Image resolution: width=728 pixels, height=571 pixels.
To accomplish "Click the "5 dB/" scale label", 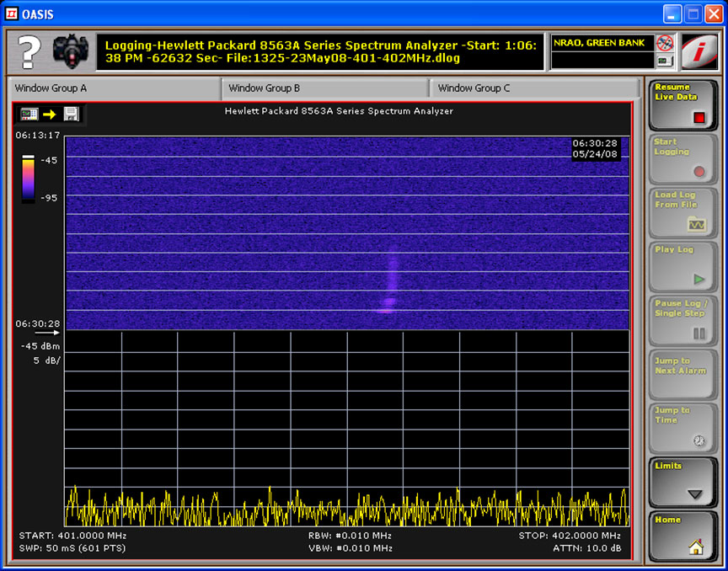I will (x=46, y=360).
